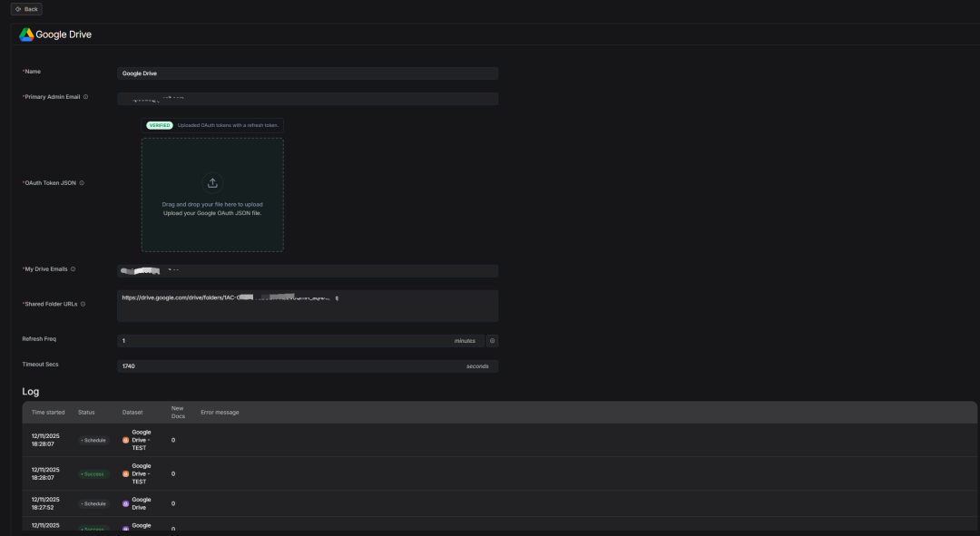Screen dimensions: 980x536
Task: Click the first row timestamp 12/11/2025 18:28:07
Action: click(45, 441)
